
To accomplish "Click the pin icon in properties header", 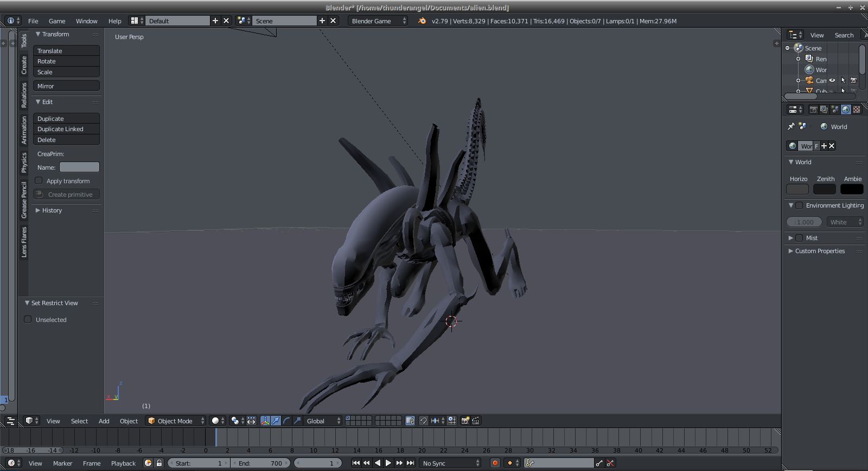I will pyautogui.click(x=791, y=126).
